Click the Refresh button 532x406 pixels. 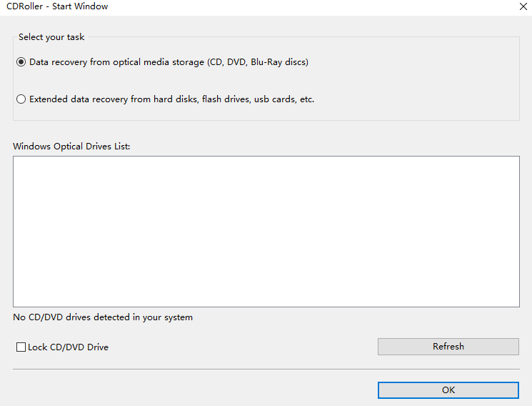(448, 347)
